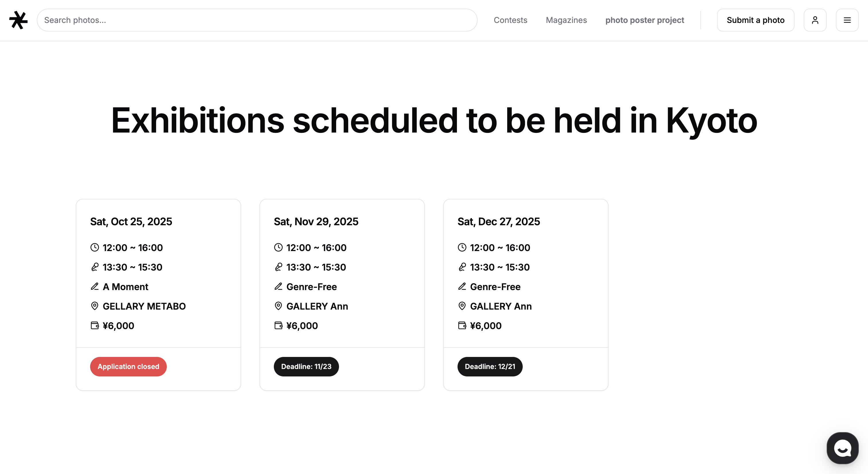Open the hamburger menu
Viewport: 868px width, 474px height.
coord(847,20)
